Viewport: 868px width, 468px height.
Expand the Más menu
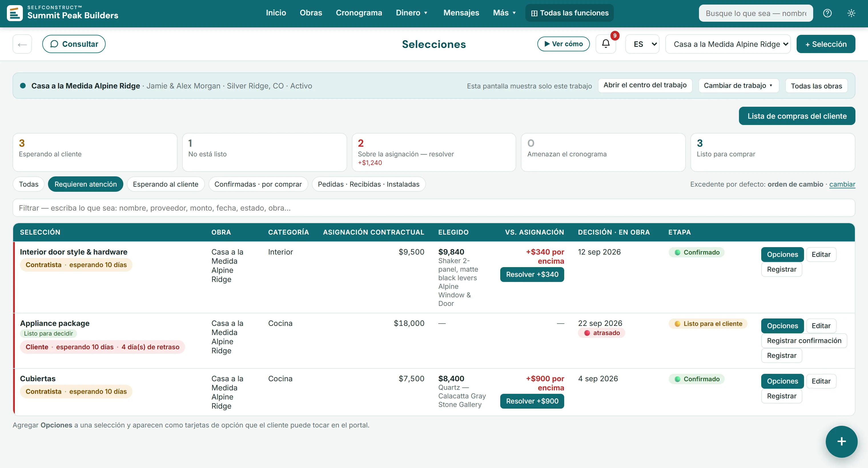505,13
